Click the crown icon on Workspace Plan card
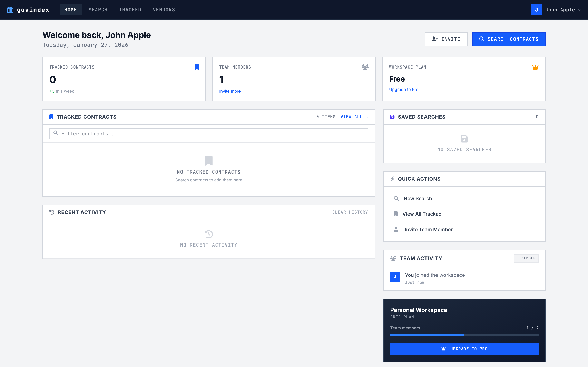 (535, 67)
